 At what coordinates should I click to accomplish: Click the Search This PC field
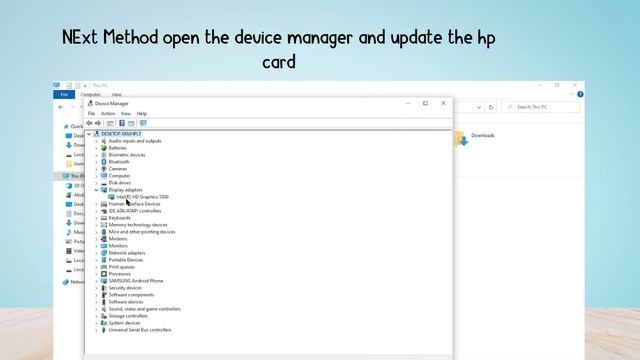click(x=540, y=107)
